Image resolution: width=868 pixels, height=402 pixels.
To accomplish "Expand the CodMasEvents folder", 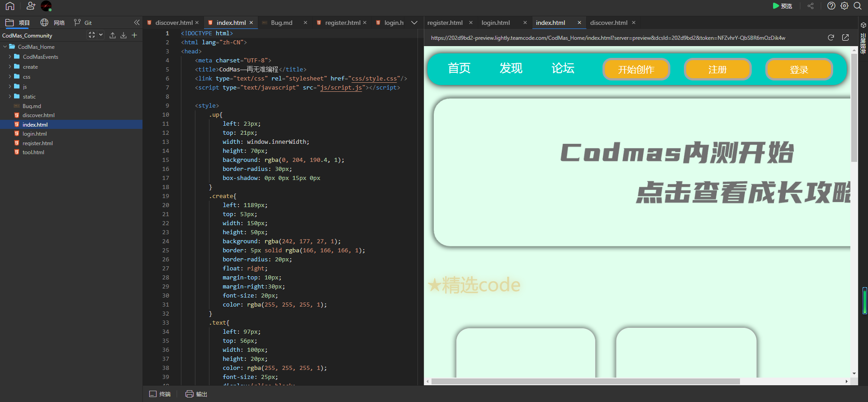I will [x=10, y=57].
